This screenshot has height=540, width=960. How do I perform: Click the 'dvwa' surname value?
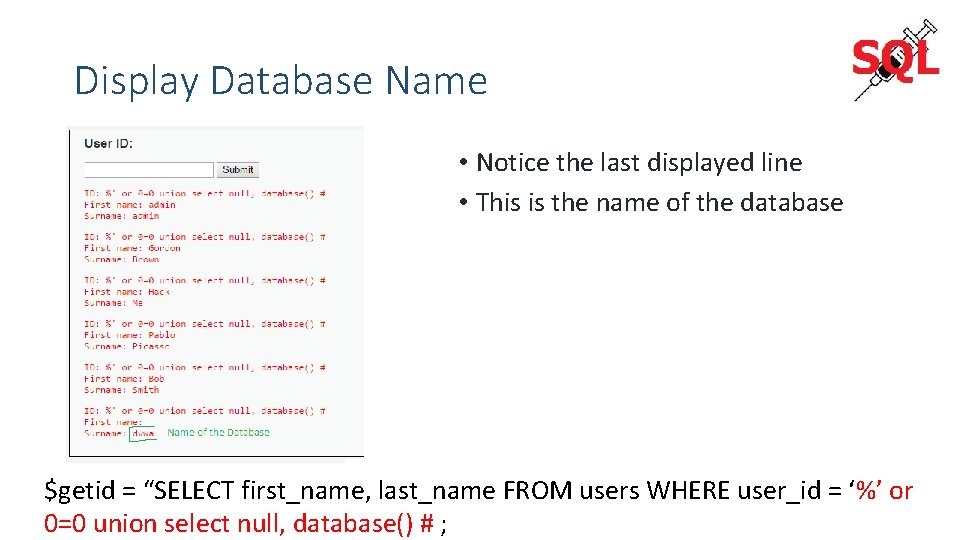143,433
